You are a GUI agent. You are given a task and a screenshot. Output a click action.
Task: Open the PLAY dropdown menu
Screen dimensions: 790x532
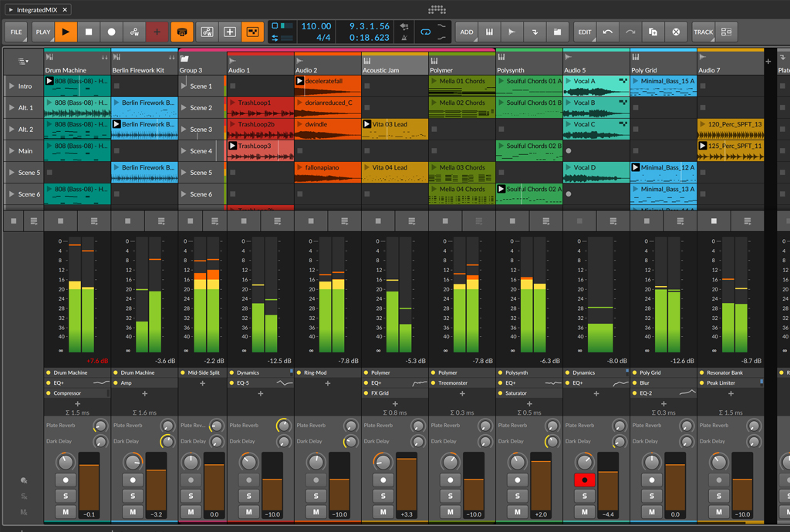[42, 32]
